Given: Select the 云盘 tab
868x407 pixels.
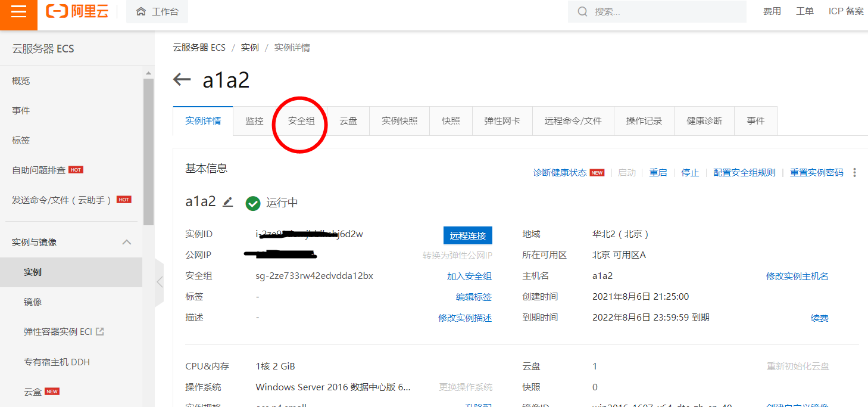Looking at the screenshot, I should [x=348, y=121].
